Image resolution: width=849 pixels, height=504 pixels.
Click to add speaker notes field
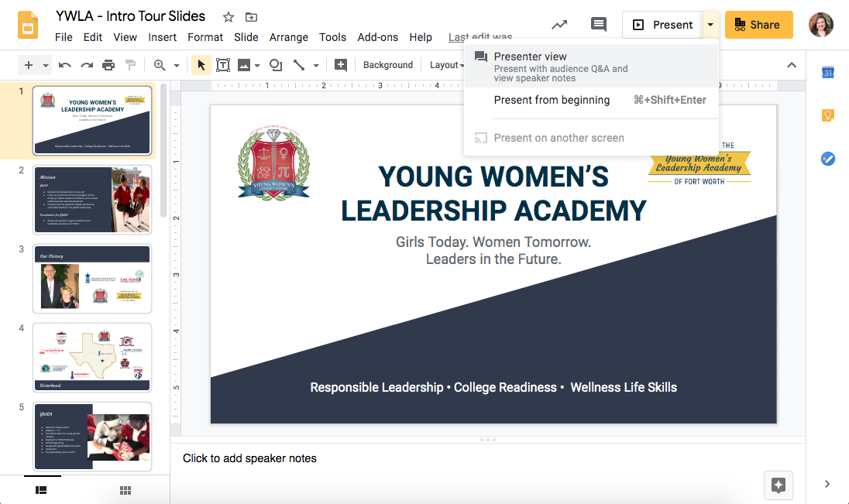point(487,458)
